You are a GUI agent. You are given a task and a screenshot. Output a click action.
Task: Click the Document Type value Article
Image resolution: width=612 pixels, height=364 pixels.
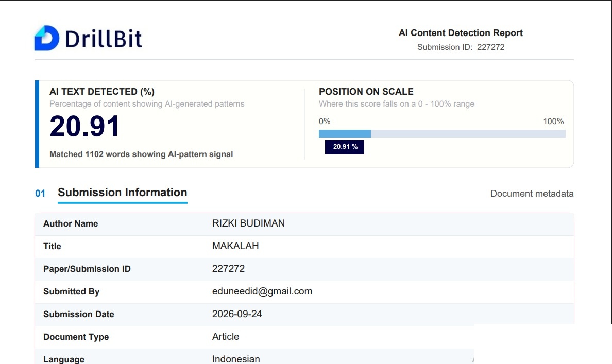pyautogui.click(x=226, y=336)
